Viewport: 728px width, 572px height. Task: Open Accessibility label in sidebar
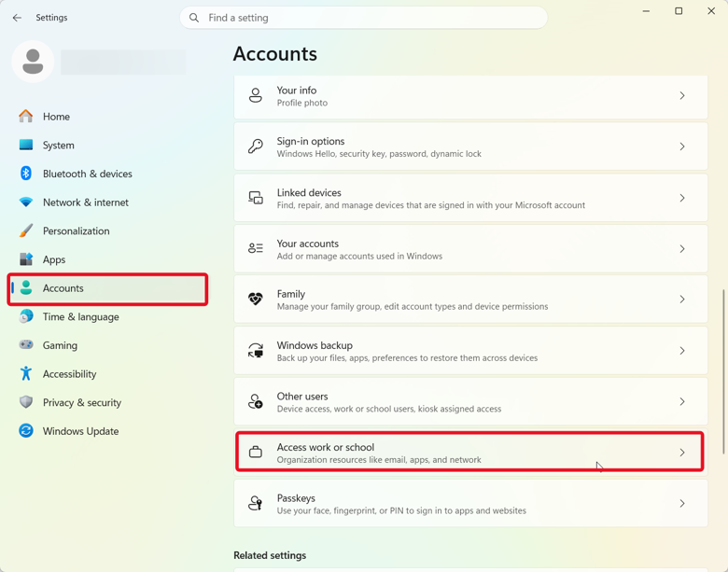point(70,374)
